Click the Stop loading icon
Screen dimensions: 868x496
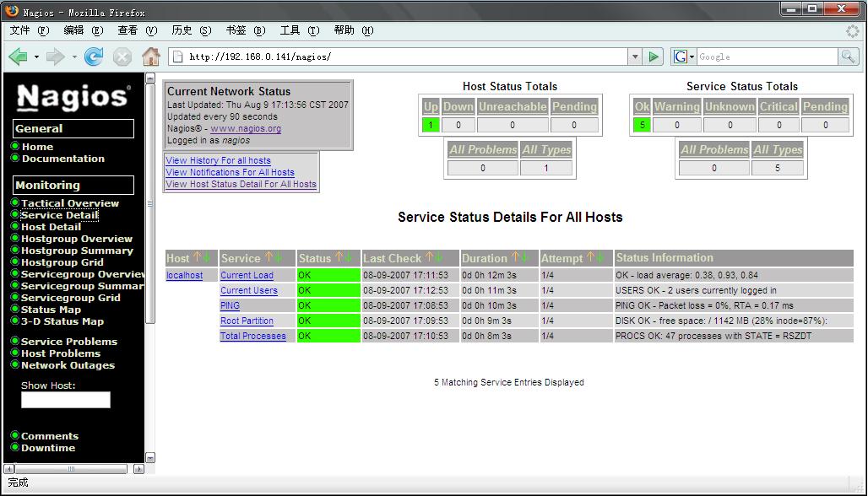122,57
